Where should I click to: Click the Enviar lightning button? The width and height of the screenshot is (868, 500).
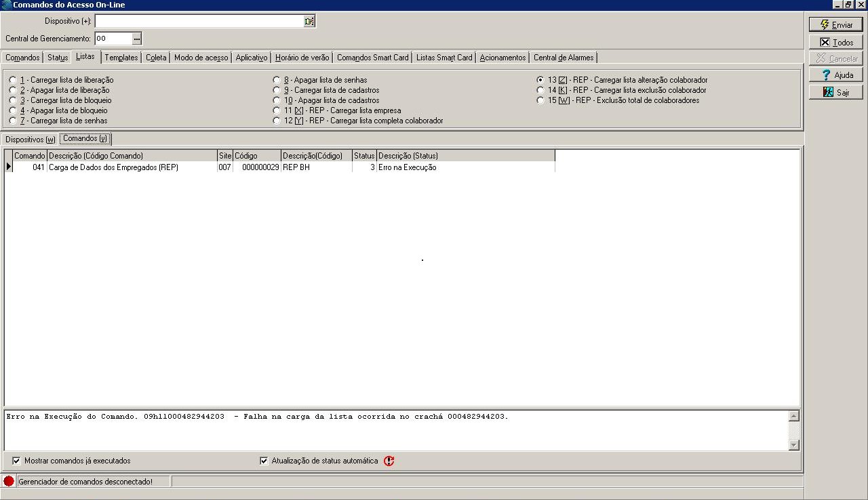point(835,24)
